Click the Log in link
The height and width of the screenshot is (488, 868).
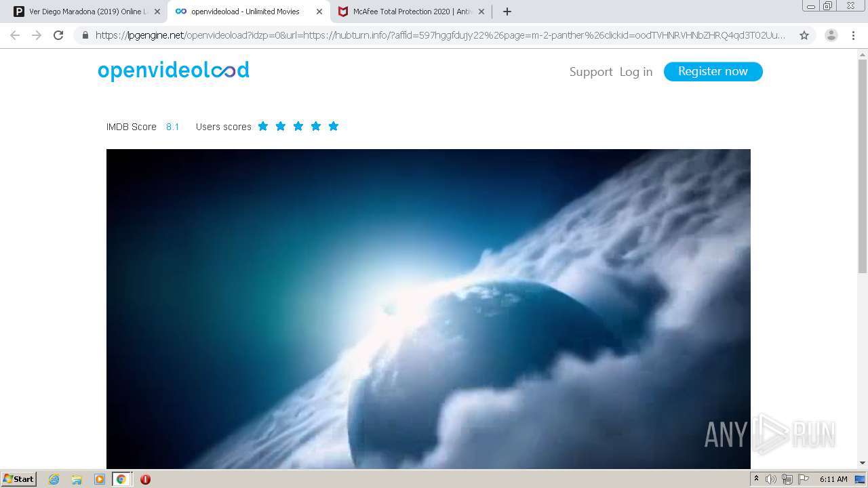(x=636, y=72)
